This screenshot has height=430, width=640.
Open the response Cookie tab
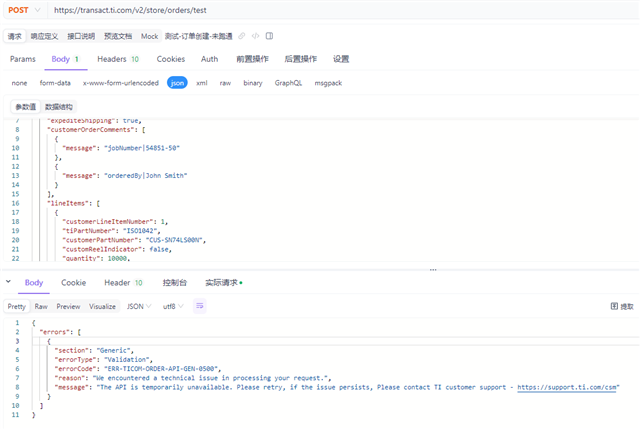coord(73,283)
